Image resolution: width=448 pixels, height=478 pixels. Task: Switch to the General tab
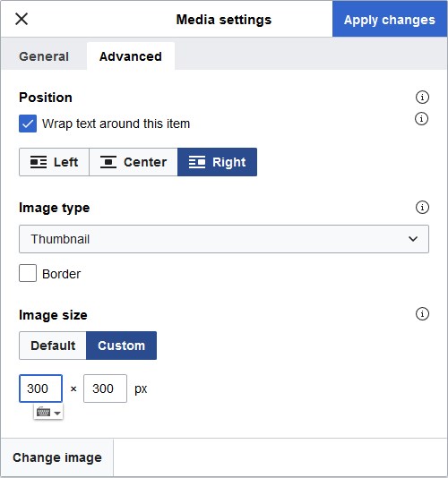point(44,56)
